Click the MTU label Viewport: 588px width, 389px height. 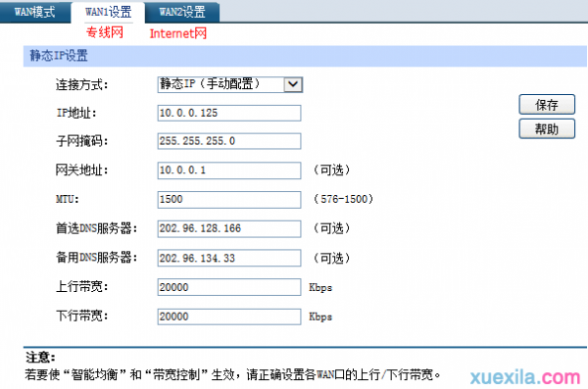tap(68, 199)
